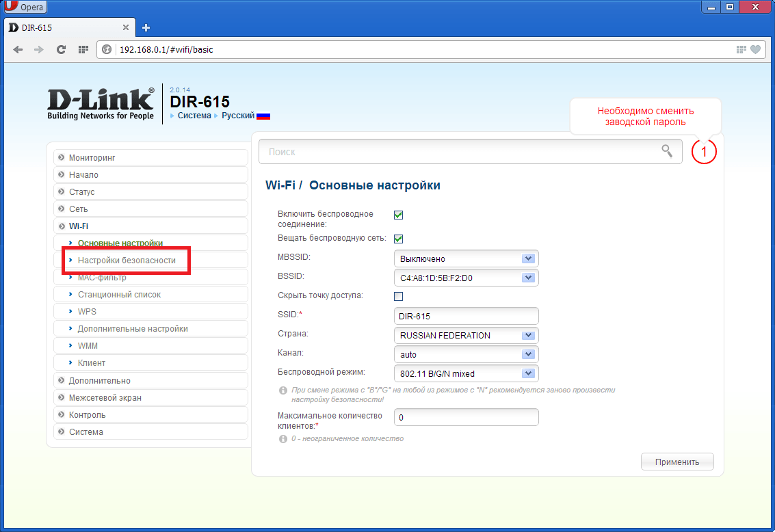Open the Страна country dropdown
The image size is (775, 532).
[466, 335]
